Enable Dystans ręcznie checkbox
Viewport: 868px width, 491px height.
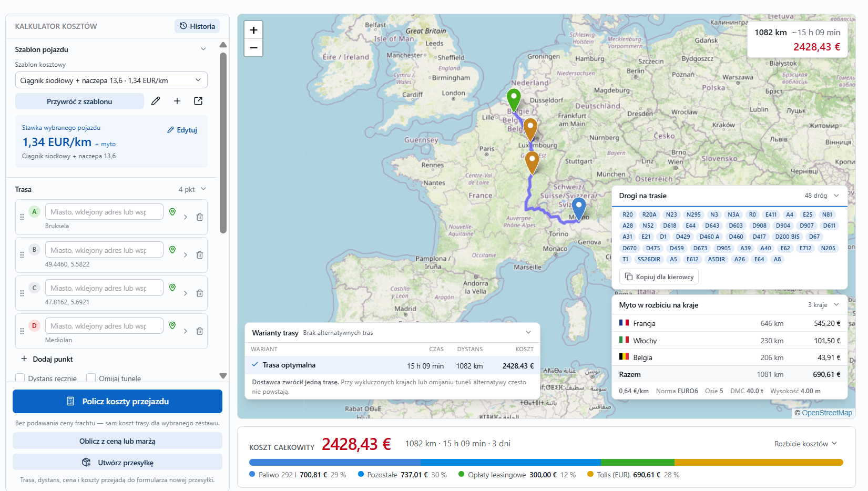[x=21, y=378]
